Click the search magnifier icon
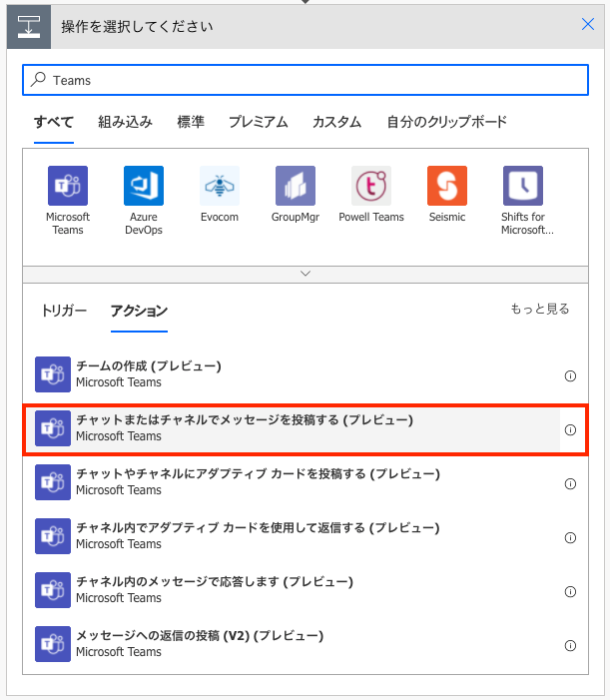 coord(38,80)
